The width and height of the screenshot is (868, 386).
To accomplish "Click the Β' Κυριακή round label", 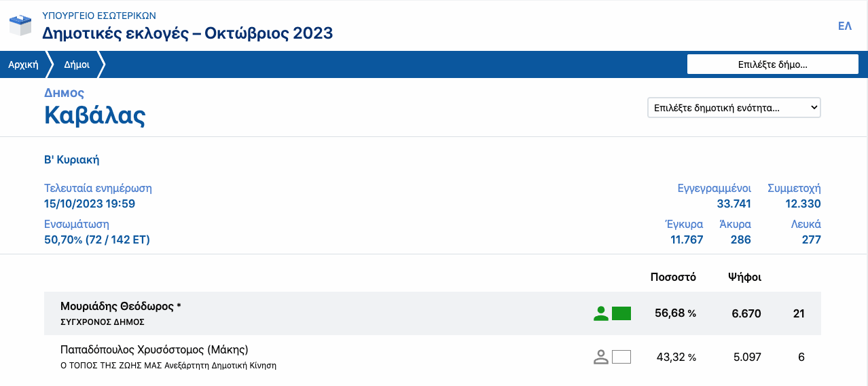I will [x=72, y=160].
